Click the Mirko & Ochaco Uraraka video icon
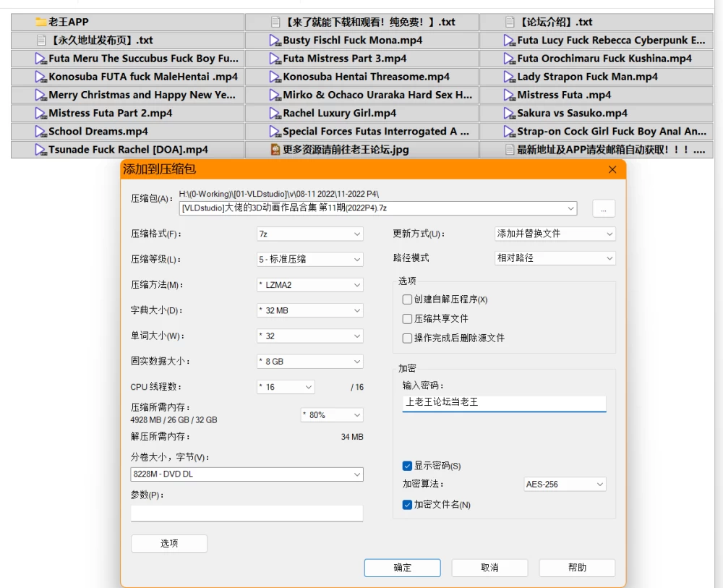723x588 pixels. click(x=275, y=95)
